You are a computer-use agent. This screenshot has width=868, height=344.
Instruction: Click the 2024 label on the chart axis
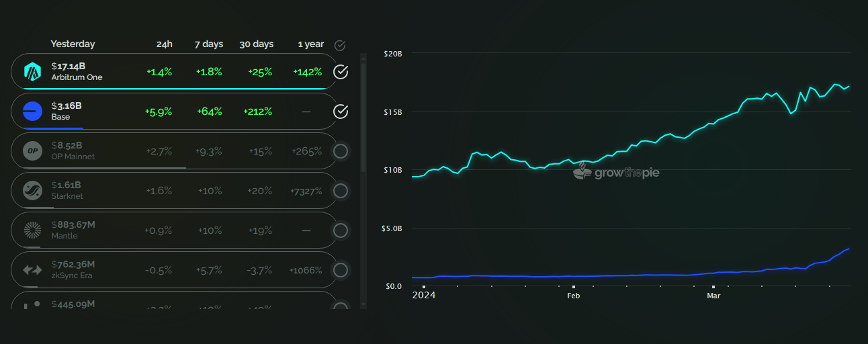coord(424,295)
